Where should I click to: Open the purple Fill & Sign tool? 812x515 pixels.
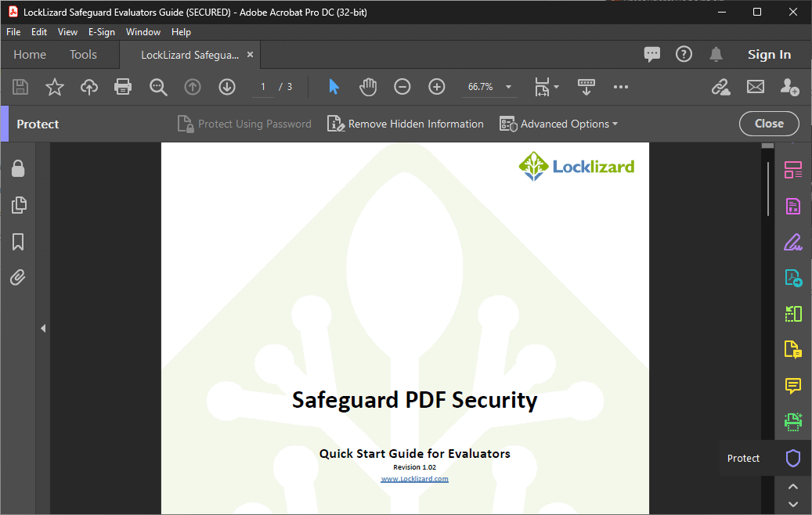pos(793,242)
